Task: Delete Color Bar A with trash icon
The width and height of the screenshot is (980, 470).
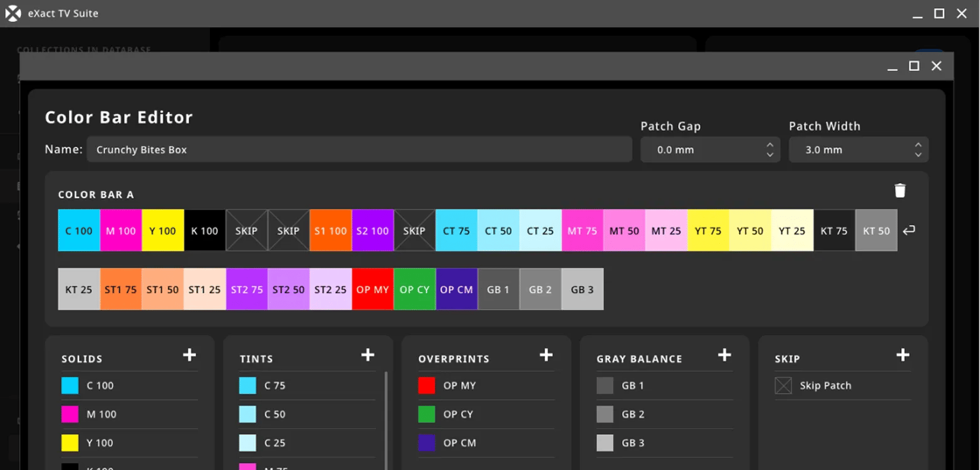Action: coord(900,191)
